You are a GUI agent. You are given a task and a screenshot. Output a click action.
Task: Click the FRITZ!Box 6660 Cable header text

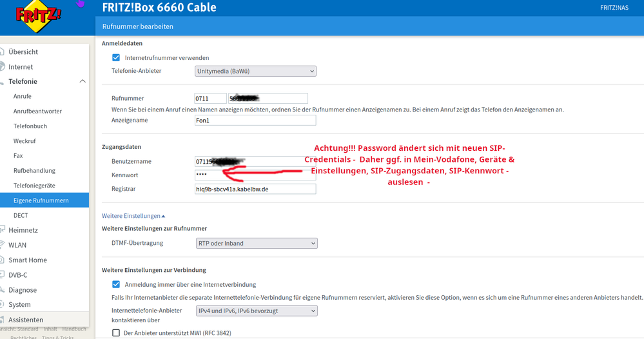click(x=159, y=7)
